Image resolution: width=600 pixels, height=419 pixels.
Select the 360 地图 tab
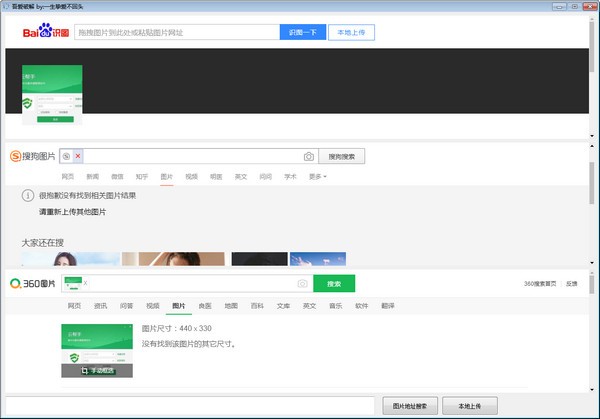coord(231,306)
